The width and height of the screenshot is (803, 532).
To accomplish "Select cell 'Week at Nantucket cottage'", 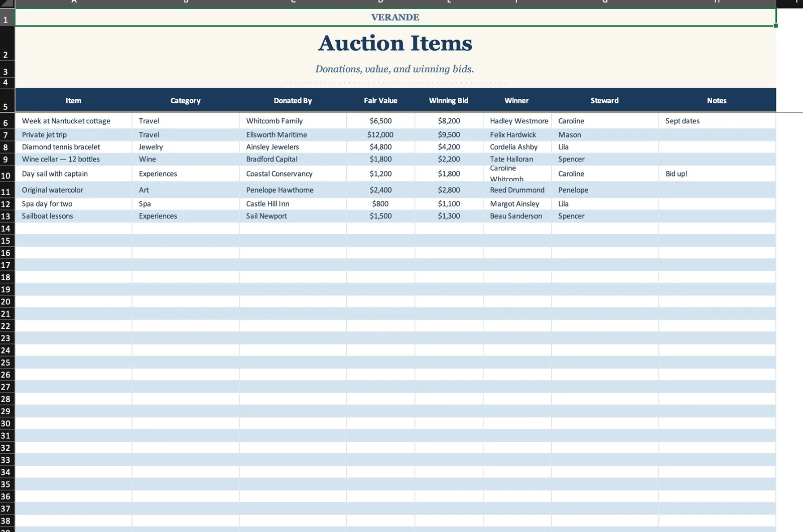I will pos(74,121).
